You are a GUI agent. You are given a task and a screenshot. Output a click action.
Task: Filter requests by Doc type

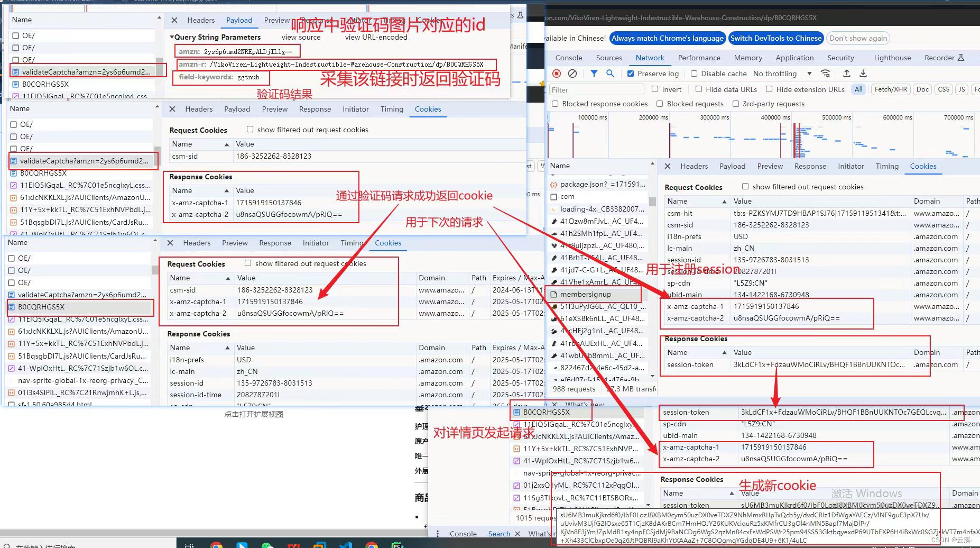(922, 89)
